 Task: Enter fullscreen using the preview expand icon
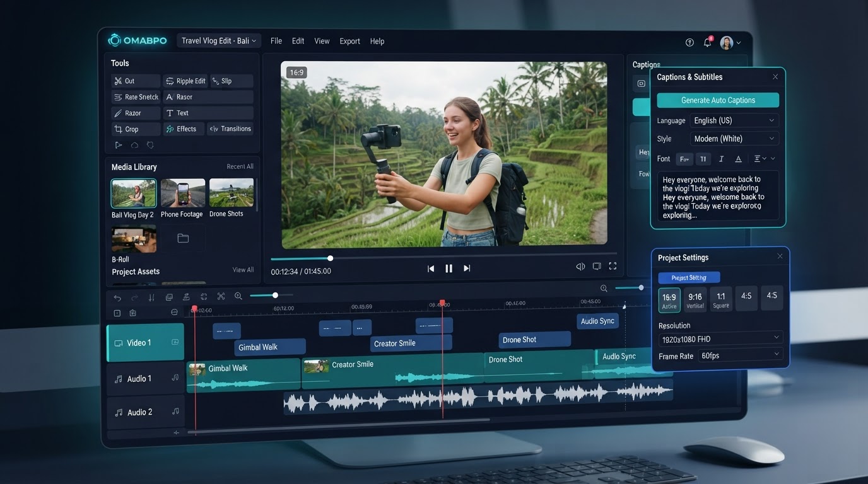613,267
